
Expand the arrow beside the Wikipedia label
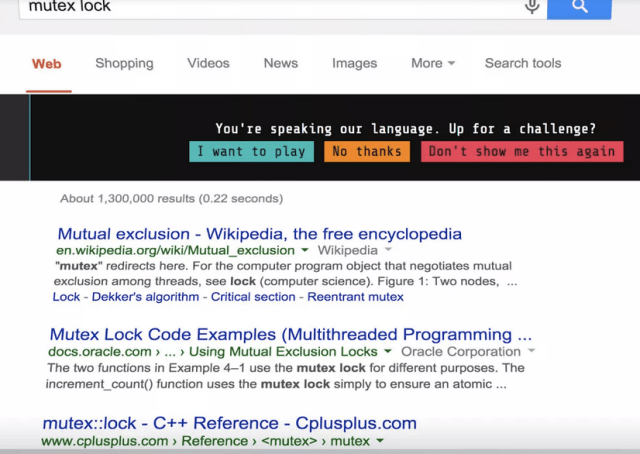click(x=388, y=249)
